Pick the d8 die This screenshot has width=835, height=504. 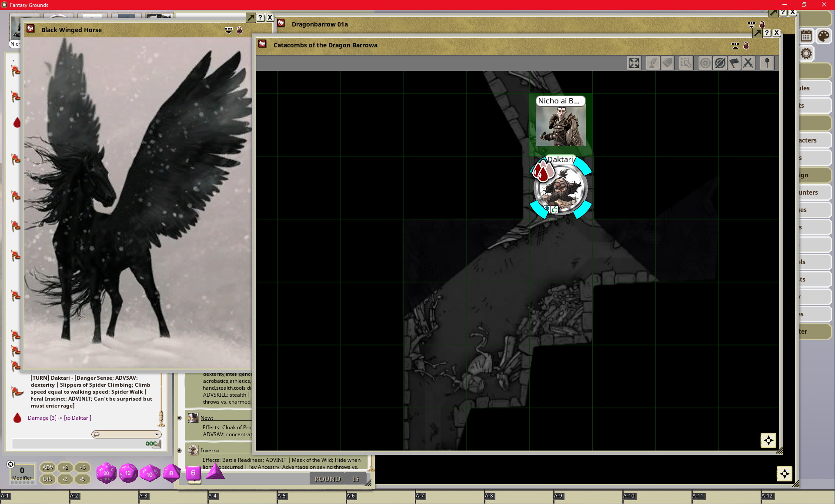click(171, 473)
